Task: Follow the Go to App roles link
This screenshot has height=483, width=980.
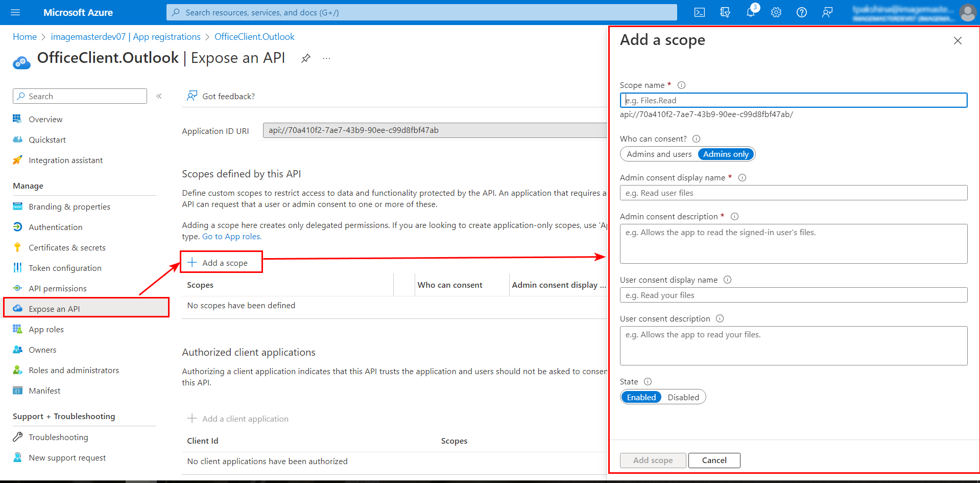Action: 232,237
